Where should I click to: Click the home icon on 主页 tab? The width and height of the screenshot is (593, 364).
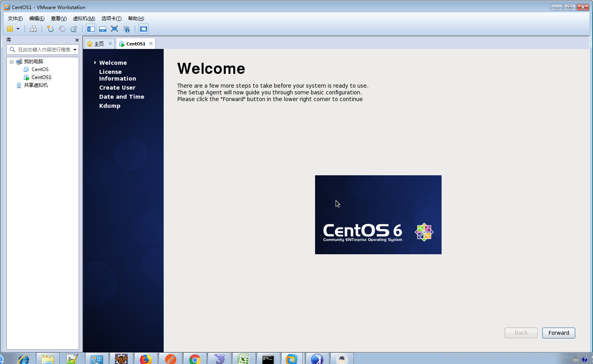pos(90,44)
